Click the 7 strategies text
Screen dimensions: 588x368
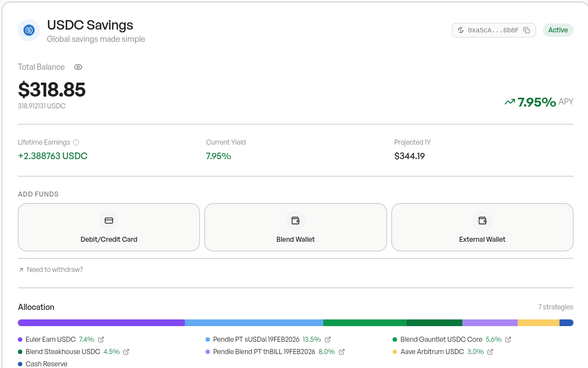556,307
